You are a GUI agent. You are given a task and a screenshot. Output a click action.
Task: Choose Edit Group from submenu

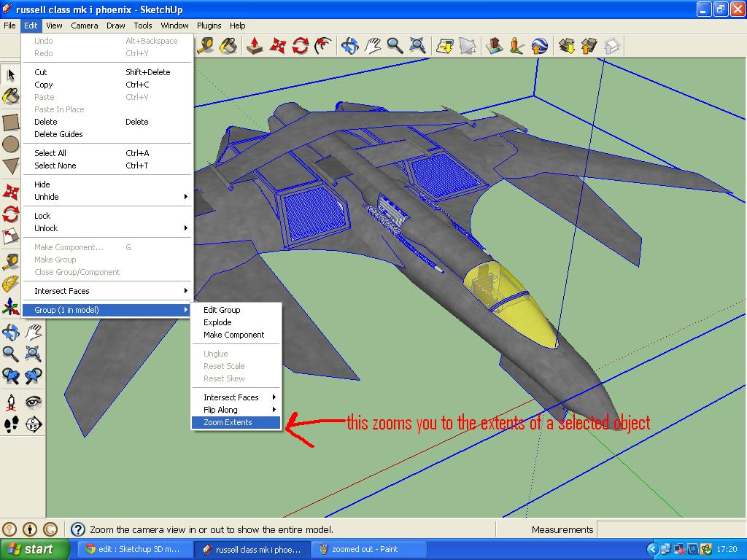236,310
